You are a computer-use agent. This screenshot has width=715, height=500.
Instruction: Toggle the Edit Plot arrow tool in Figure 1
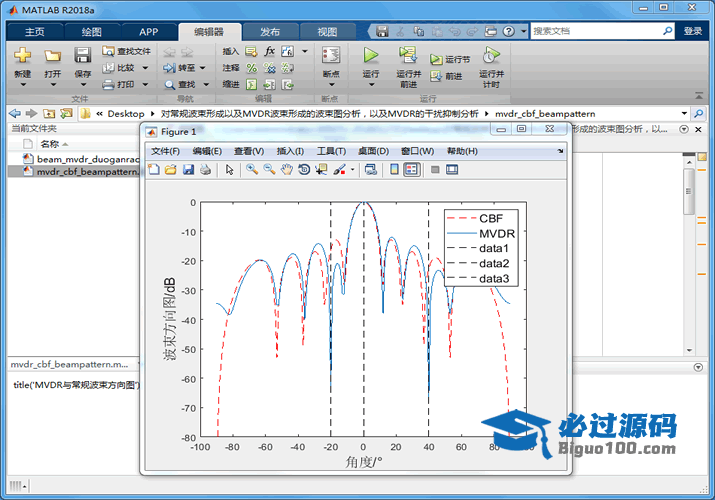[x=229, y=170]
